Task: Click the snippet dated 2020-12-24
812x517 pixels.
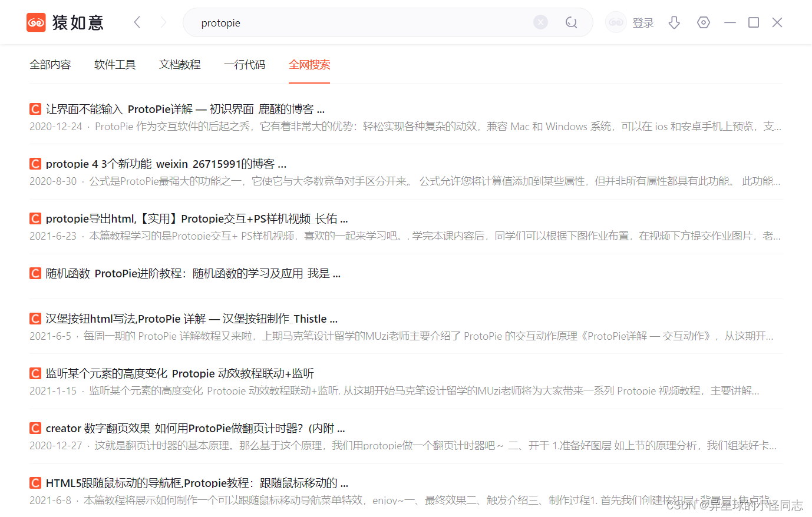Action: coord(405,127)
